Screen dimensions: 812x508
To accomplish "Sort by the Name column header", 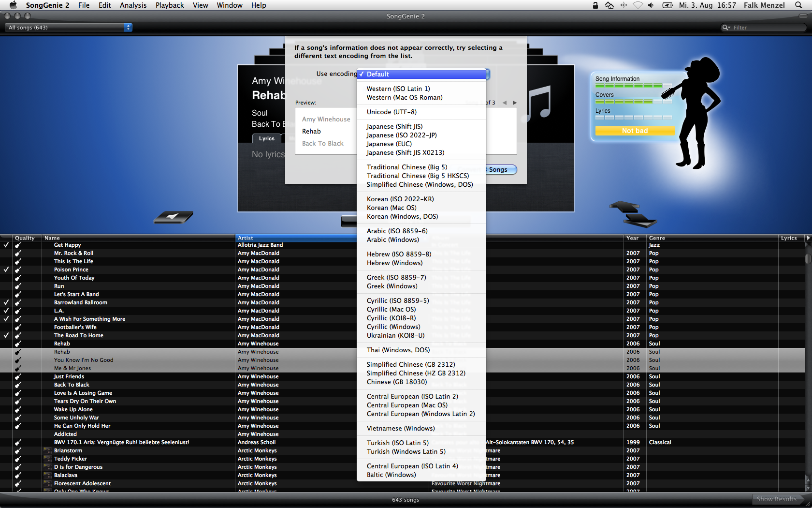I will (138, 238).
